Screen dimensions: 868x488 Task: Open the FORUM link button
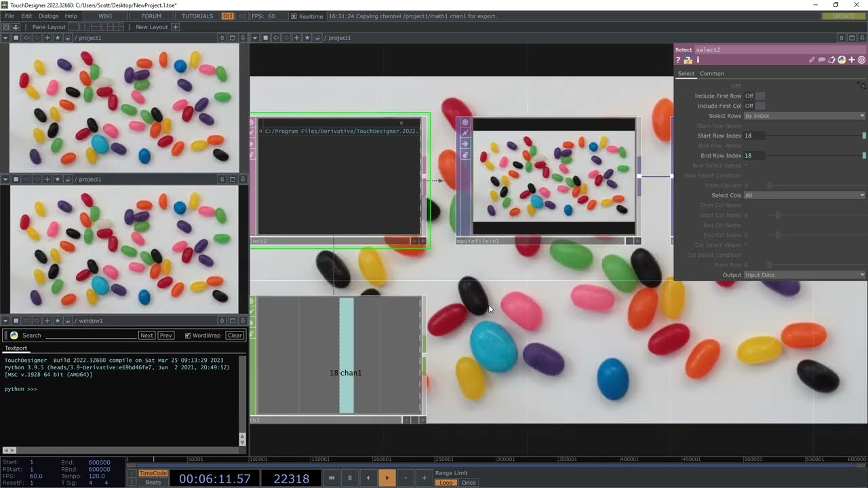(x=151, y=16)
